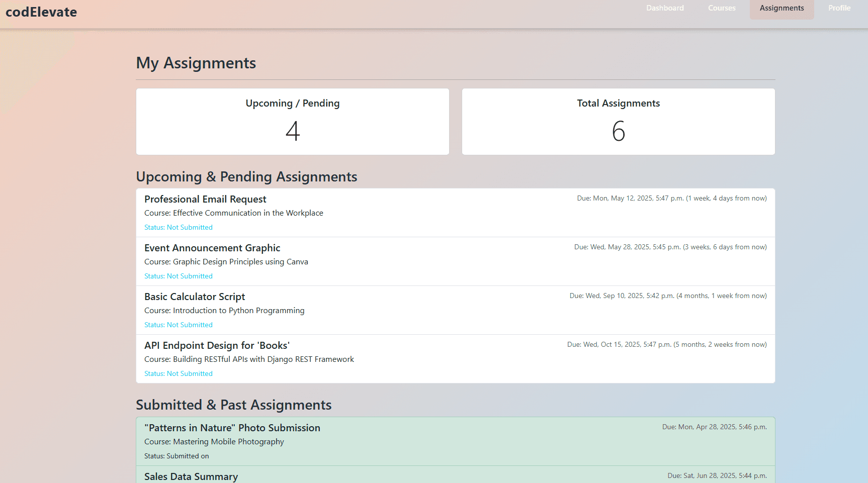This screenshot has width=868, height=483.
Task: Click the Total Assignments count card
Action: click(x=618, y=122)
